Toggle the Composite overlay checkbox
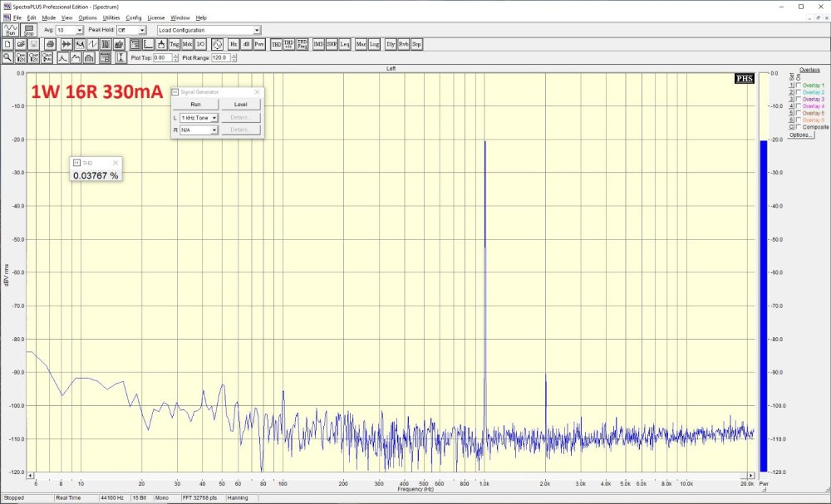The width and height of the screenshot is (831, 504). [797, 127]
